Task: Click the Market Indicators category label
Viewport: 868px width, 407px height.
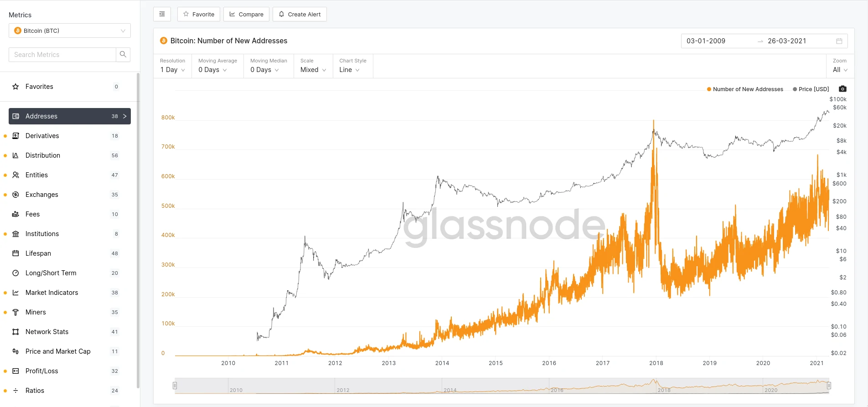Action: coord(52,293)
